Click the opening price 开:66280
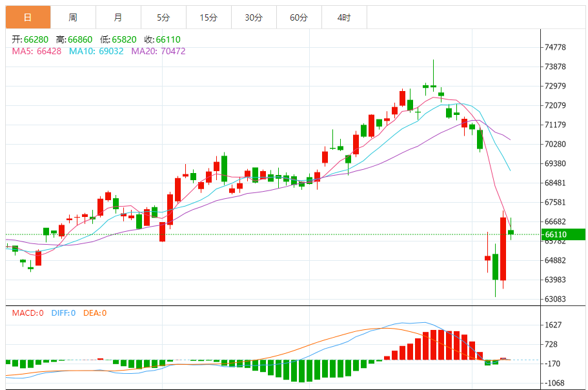The image size is (588, 390). [30, 39]
